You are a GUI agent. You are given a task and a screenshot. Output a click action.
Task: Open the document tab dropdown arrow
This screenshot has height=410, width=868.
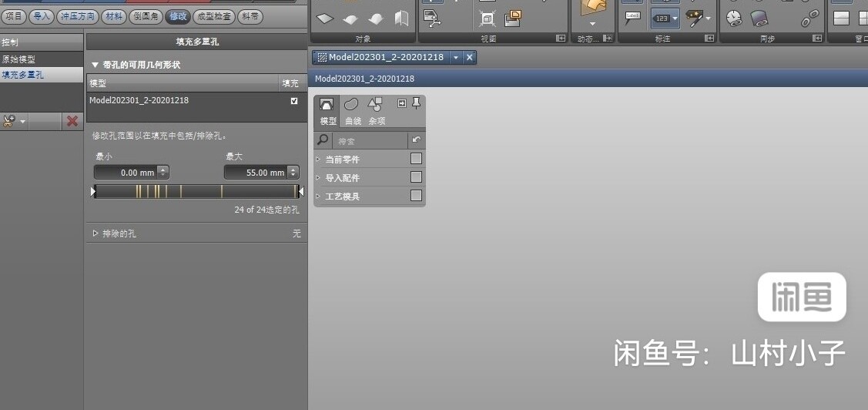456,57
